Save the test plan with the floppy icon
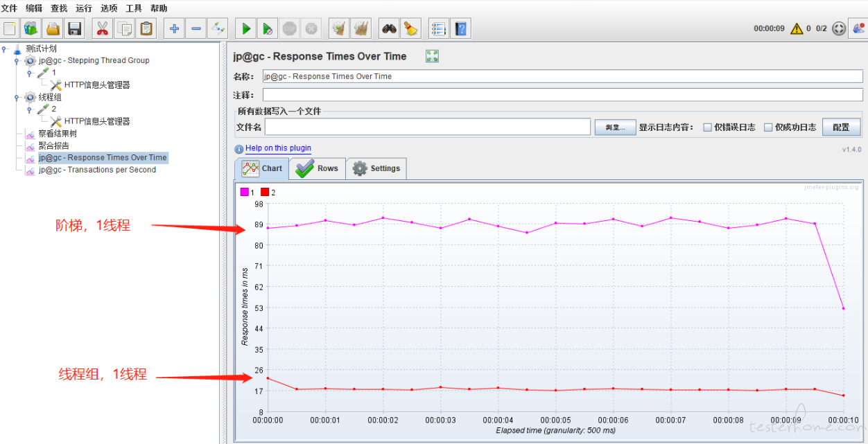The width and height of the screenshot is (868, 444). [x=74, y=28]
